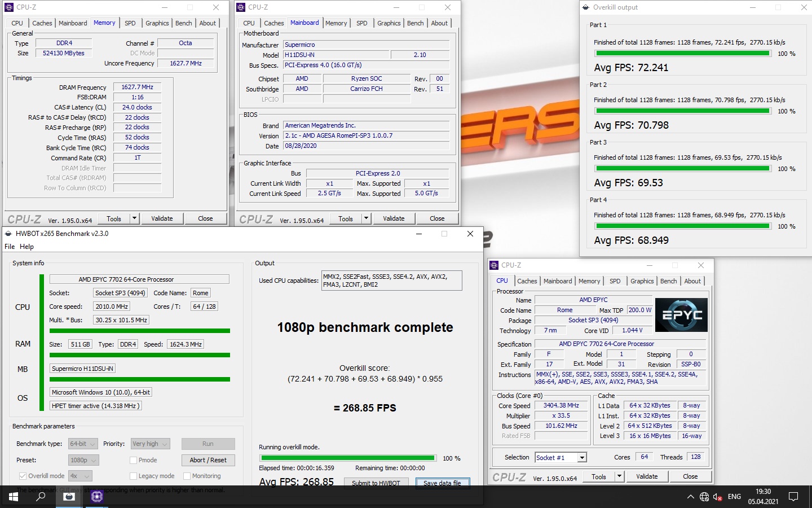Image resolution: width=812 pixels, height=508 pixels.
Task: Open Graphics tab in CPU-Z Memory window
Action: (x=157, y=23)
